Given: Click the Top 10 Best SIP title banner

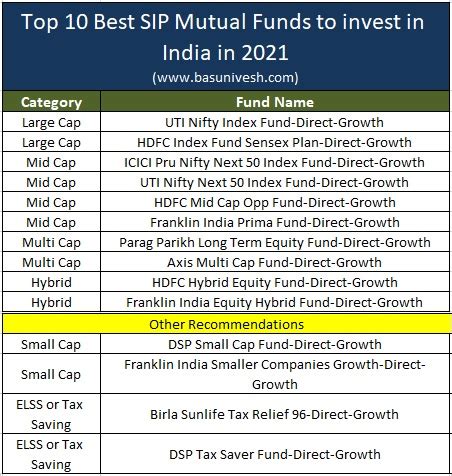Looking at the screenshot, I should pyautogui.click(x=226, y=46).
